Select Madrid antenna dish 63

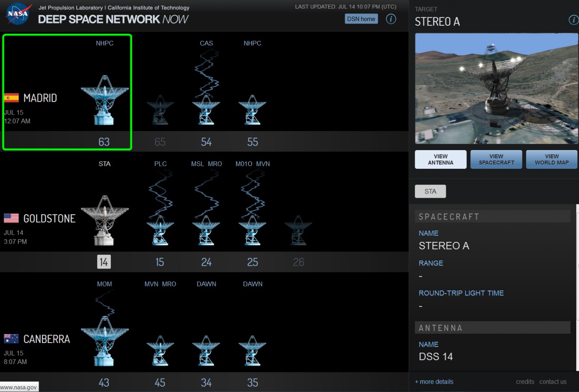pos(104,100)
